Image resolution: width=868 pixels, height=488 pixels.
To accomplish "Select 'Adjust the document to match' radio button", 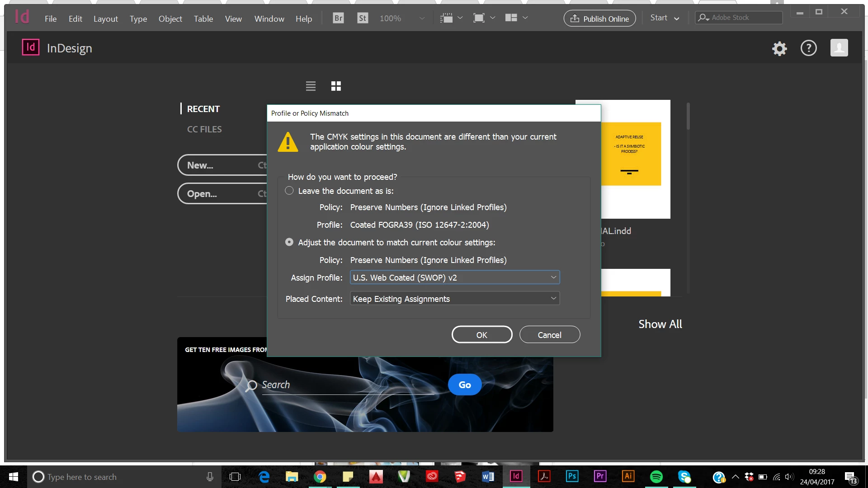I will click(x=289, y=242).
